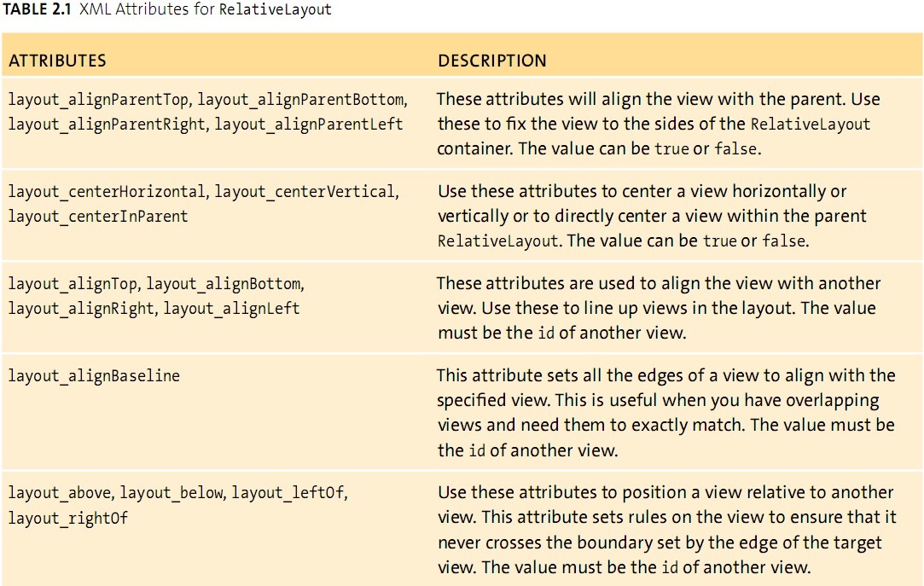Click the TABLE 2.1 title label

[x=37, y=9]
